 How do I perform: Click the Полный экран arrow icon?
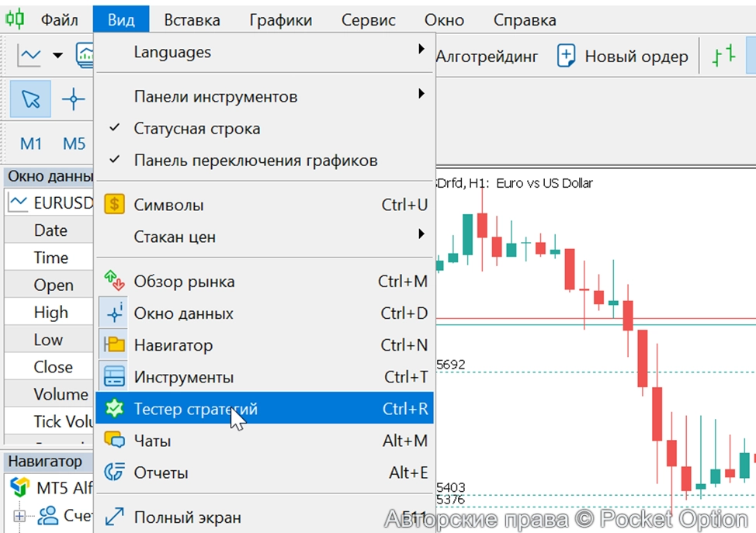115,517
